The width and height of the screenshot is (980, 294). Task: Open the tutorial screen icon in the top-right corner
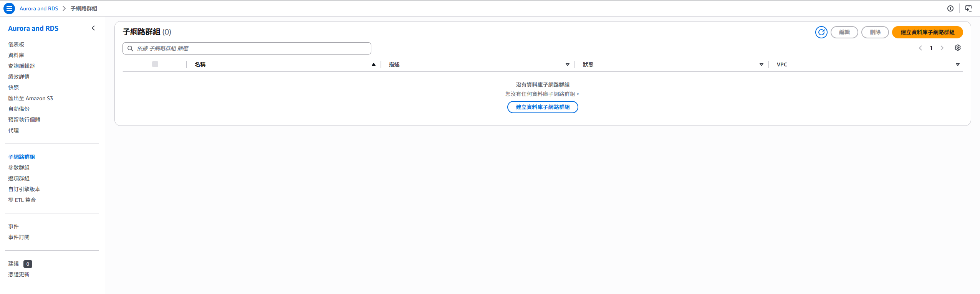968,8
